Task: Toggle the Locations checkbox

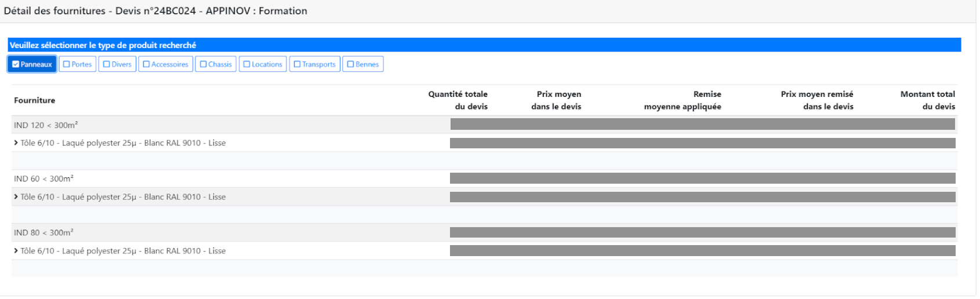Action: [247, 64]
